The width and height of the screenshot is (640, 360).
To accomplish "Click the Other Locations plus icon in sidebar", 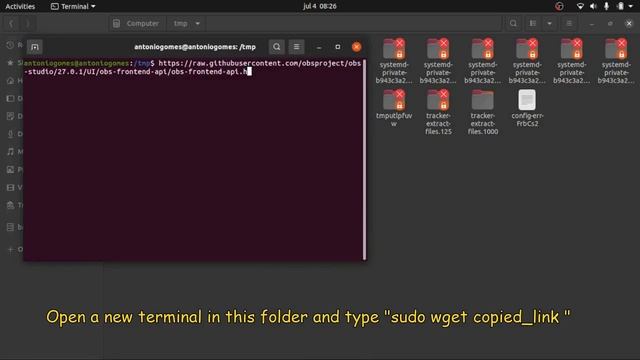I will pyautogui.click(x=10, y=249).
